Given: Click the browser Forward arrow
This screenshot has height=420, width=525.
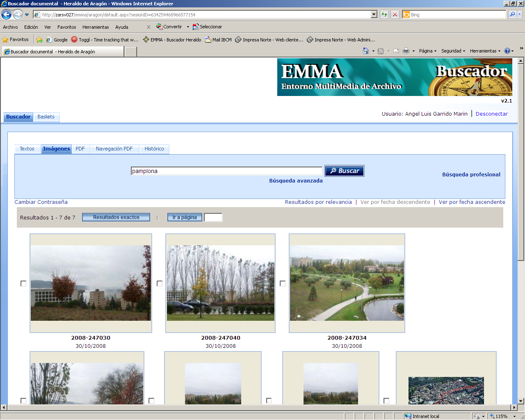Looking at the screenshot, I should click(x=18, y=15).
